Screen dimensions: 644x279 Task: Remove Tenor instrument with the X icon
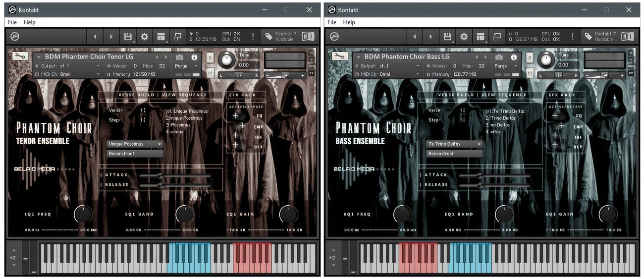pyautogui.click(x=312, y=53)
